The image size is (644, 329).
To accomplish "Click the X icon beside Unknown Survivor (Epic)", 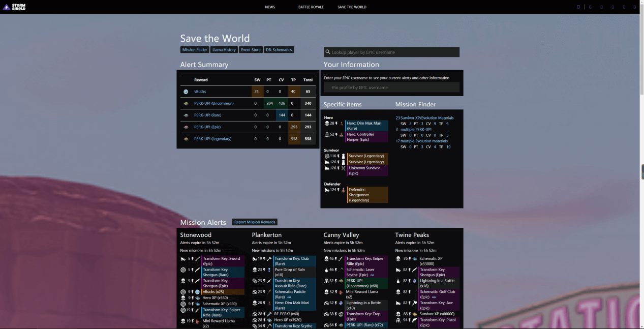I will tap(343, 168).
